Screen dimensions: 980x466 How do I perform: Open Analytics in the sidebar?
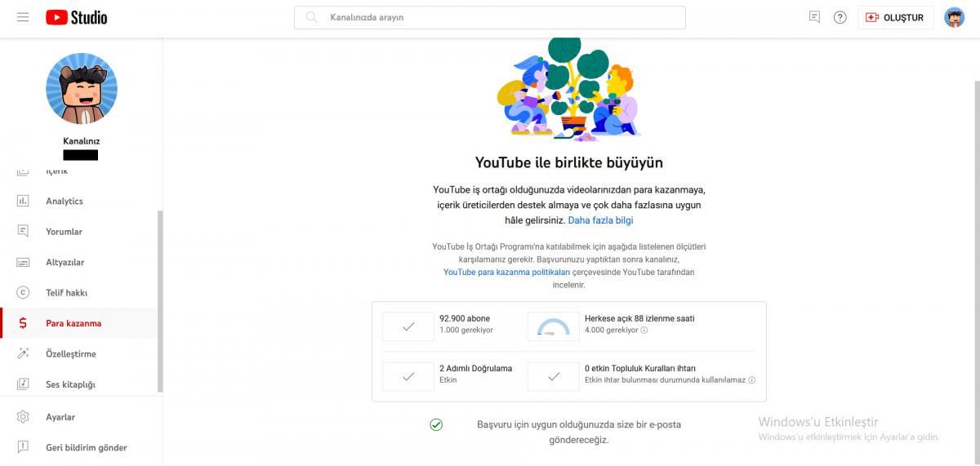pos(79,201)
